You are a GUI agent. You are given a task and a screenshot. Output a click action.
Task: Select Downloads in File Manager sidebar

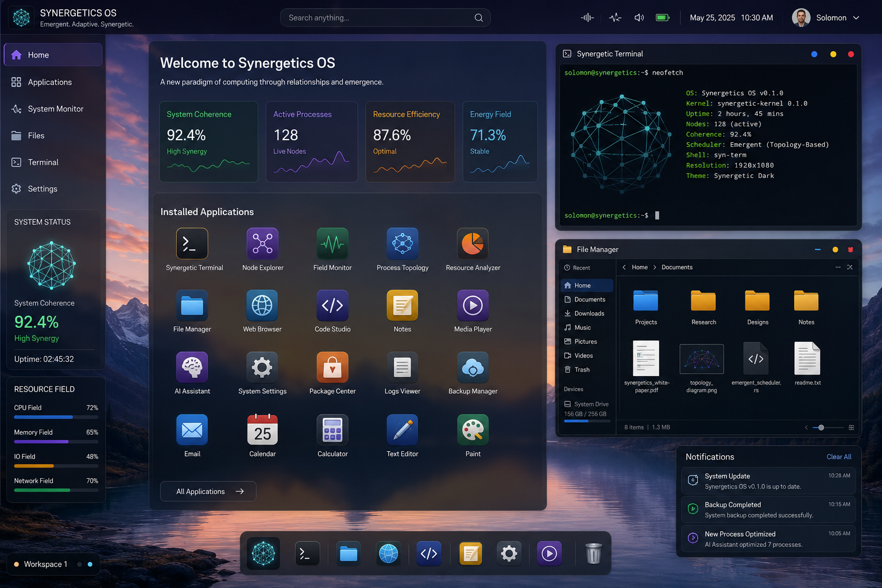tap(587, 314)
